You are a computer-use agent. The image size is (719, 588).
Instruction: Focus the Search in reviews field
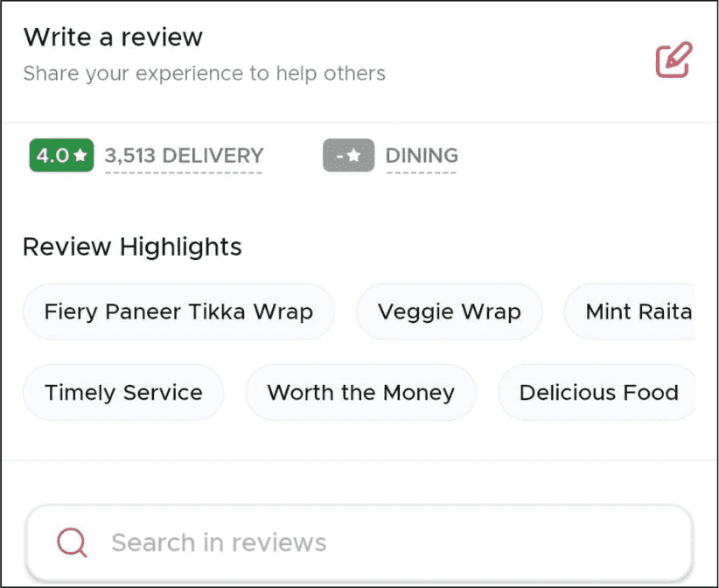pyautogui.click(x=359, y=542)
